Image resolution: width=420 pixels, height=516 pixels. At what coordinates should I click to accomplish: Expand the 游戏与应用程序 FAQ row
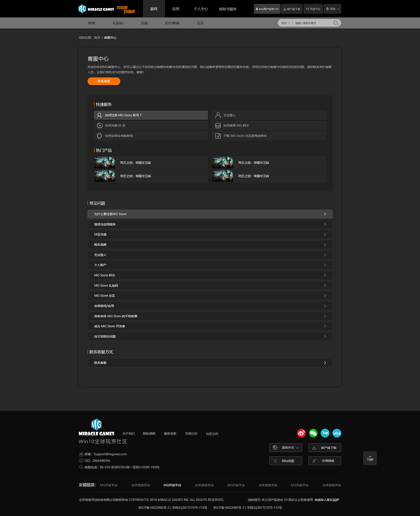(210, 224)
